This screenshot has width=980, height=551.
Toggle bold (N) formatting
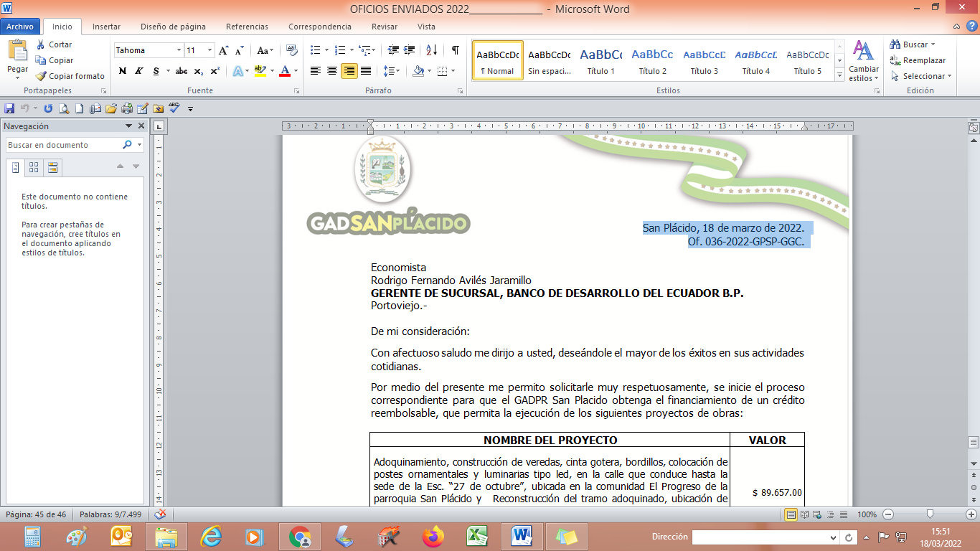[x=122, y=71]
